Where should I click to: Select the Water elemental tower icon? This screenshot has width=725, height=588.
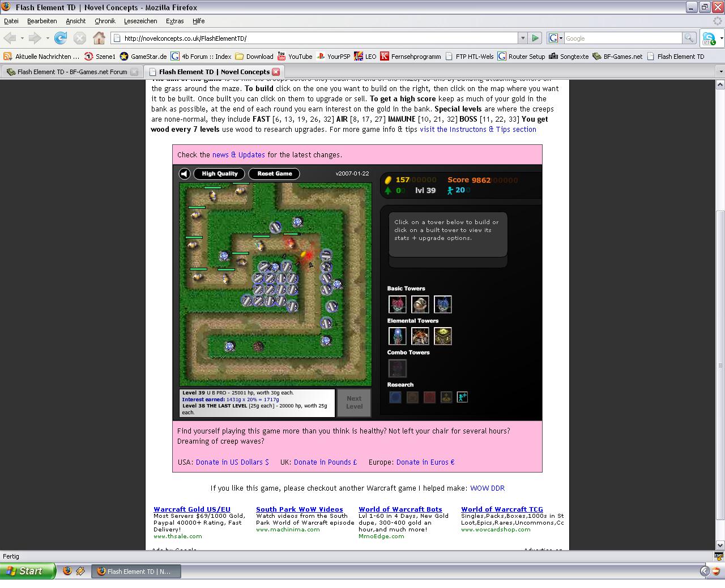coord(398,336)
